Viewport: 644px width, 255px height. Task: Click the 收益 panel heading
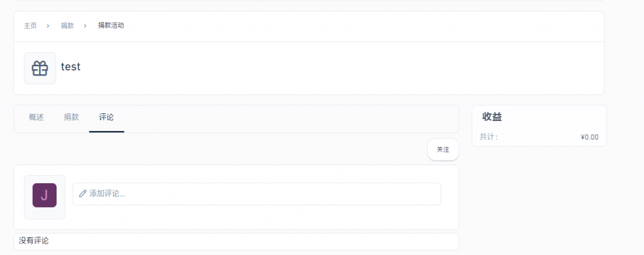[x=492, y=117]
